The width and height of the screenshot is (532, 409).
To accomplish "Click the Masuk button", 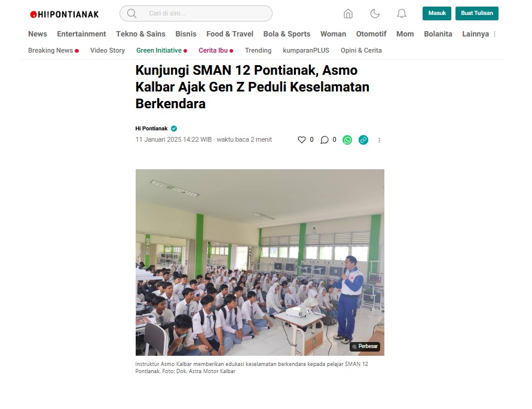I will click(x=437, y=13).
